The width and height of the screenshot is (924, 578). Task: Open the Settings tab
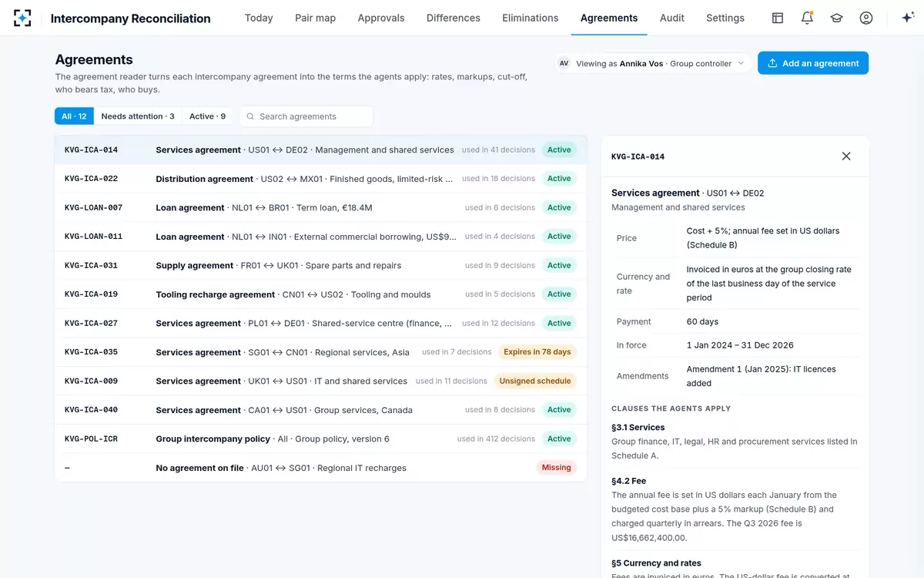(x=725, y=18)
